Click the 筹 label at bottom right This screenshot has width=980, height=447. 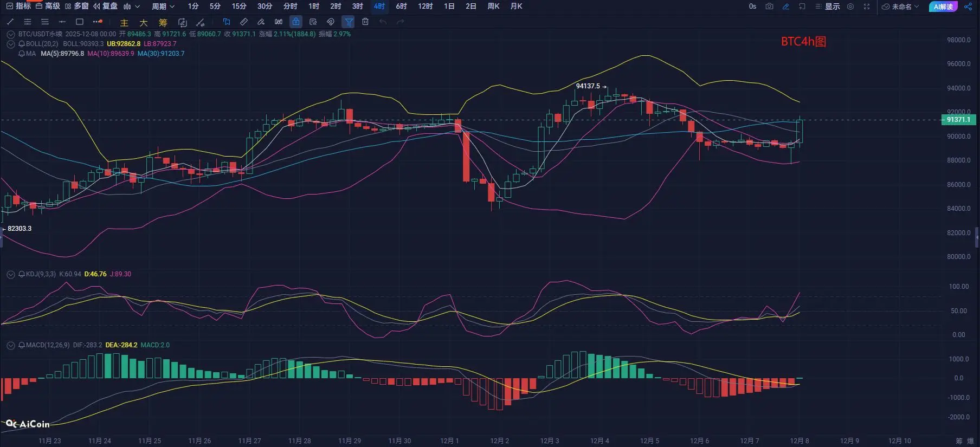[x=959, y=441]
